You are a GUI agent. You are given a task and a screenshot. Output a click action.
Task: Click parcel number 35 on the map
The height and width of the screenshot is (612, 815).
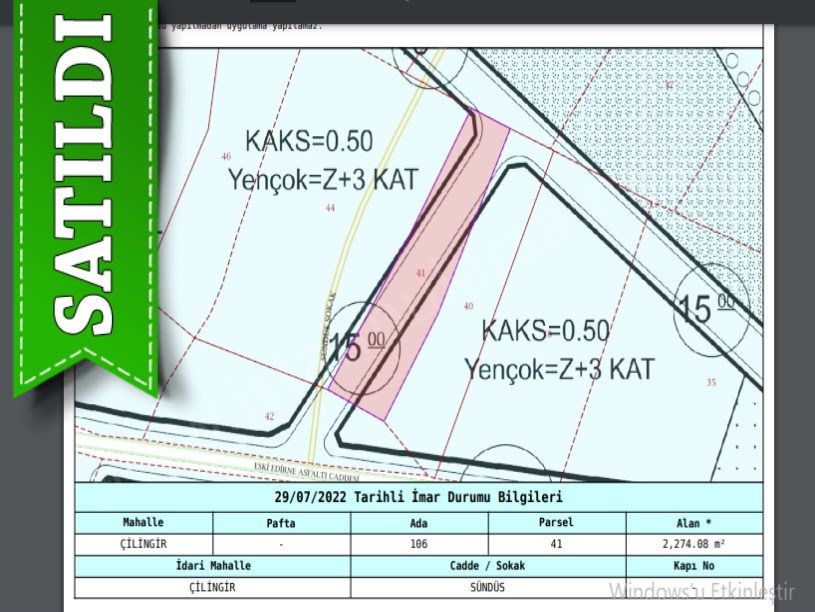(711, 382)
